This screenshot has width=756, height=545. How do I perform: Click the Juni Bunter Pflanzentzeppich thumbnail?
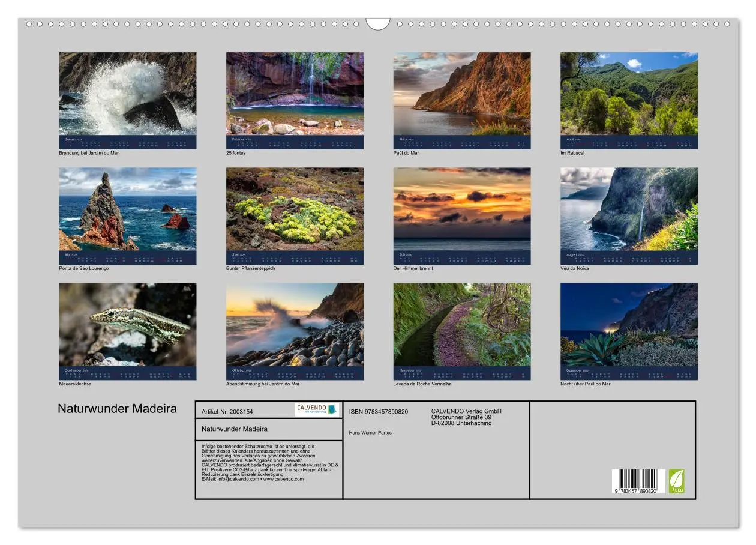[x=294, y=210]
